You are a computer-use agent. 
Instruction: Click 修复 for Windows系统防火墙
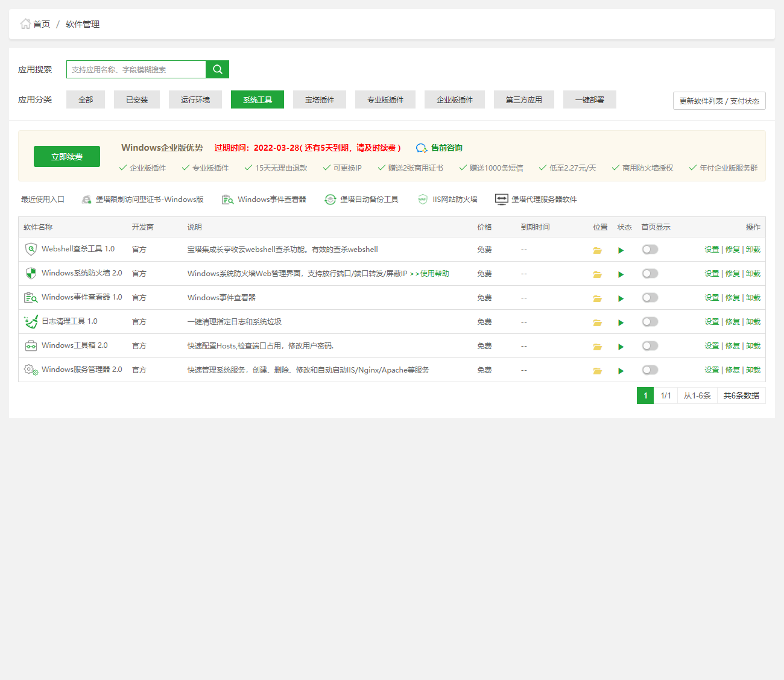(x=732, y=274)
